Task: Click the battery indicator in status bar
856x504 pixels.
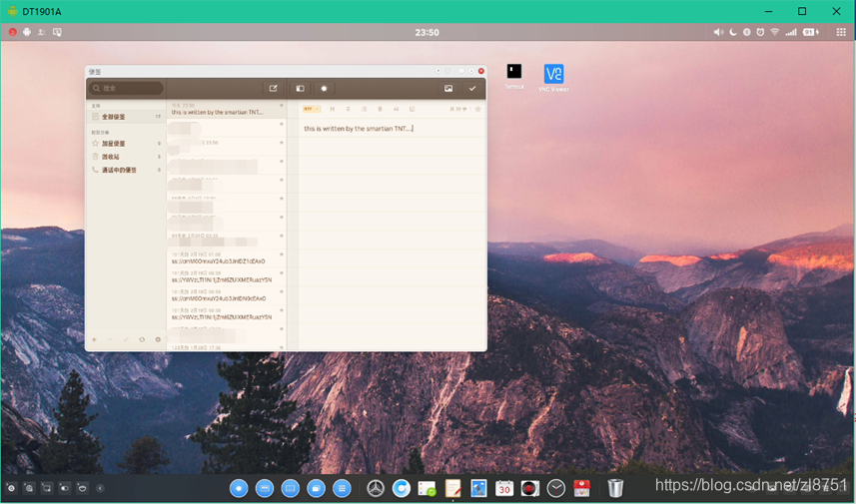Action: coord(811,32)
